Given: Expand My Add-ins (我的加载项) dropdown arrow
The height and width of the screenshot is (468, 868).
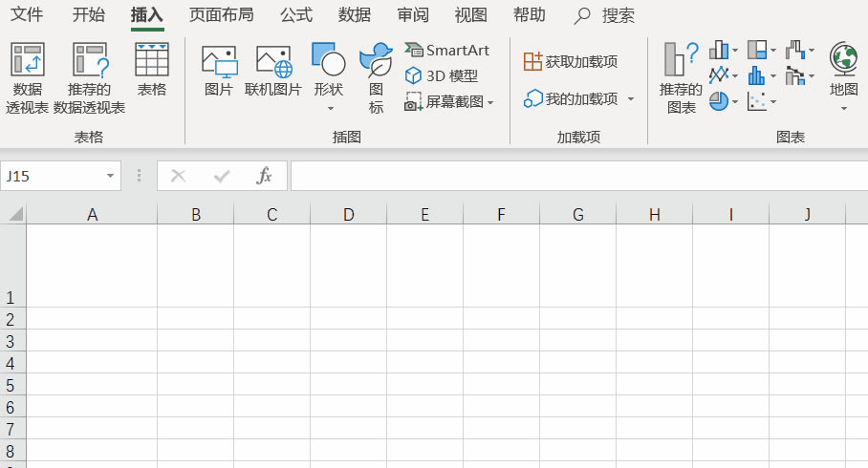Looking at the screenshot, I should tap(631, 99).
